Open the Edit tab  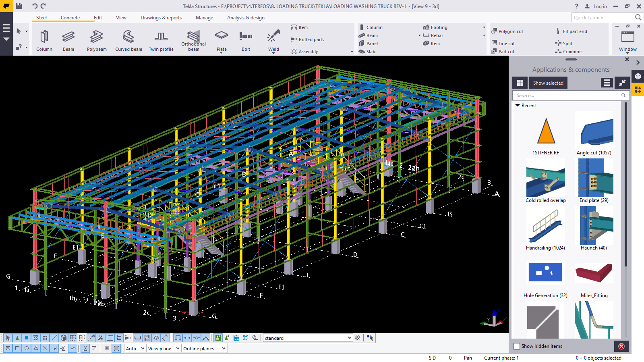98,17
